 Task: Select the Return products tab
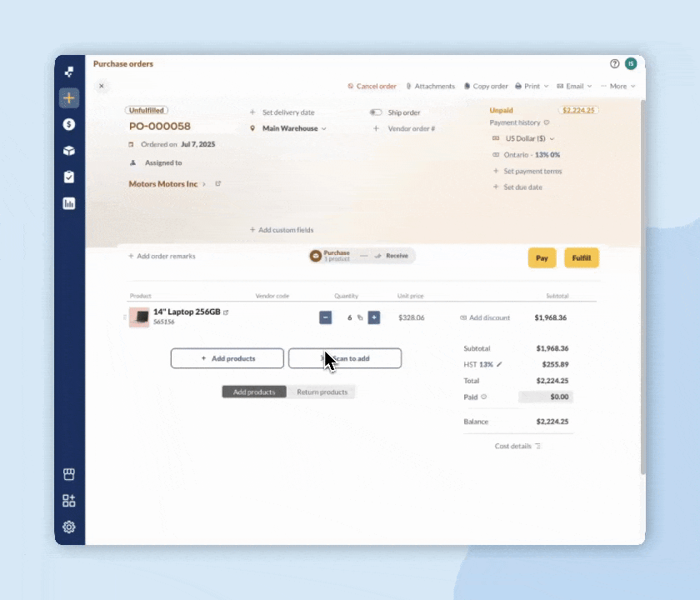click(x=322, y=392)
